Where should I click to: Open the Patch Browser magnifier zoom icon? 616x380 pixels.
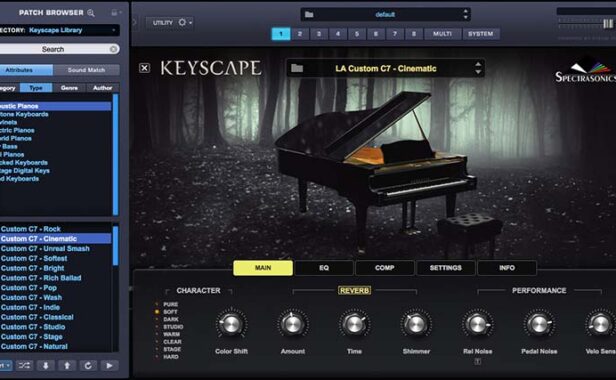click(91, 13)
